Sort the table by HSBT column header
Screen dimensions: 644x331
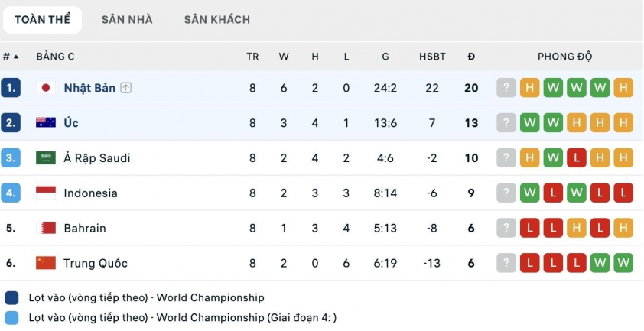(432, 57)
